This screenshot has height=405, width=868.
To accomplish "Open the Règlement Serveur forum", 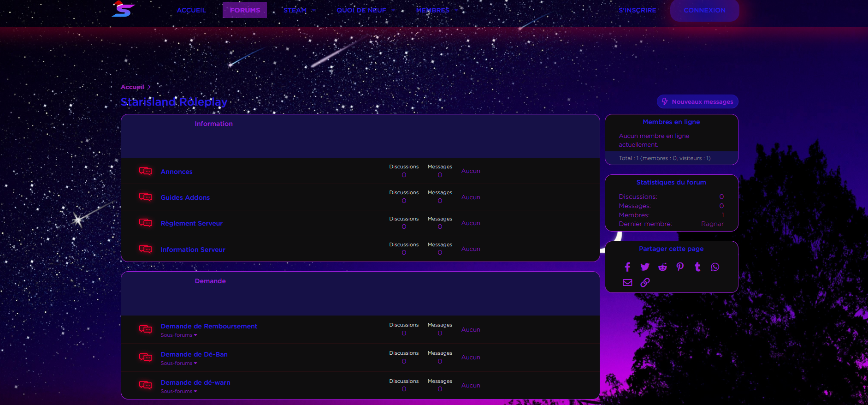I will (191, 223).
